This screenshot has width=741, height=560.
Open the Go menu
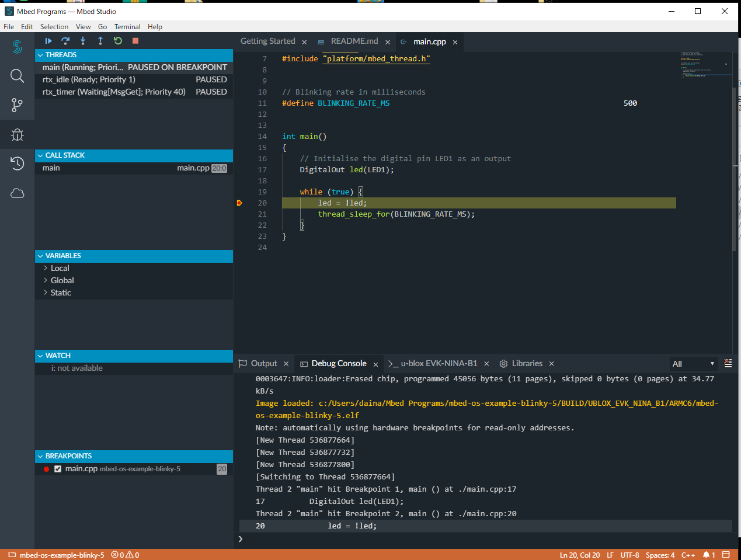pos(103,27)
